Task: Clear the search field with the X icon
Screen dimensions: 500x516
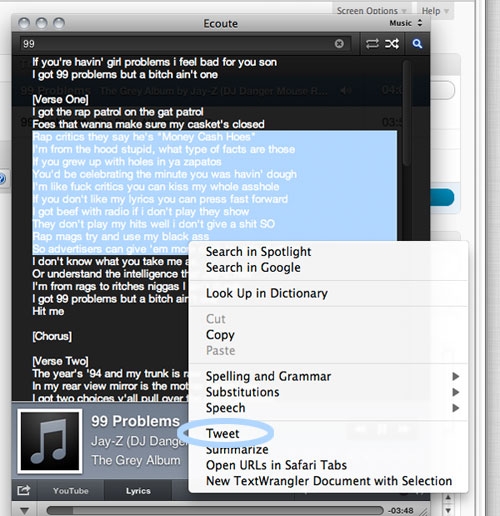Action: pyautogui.click(x=339, y=44)
